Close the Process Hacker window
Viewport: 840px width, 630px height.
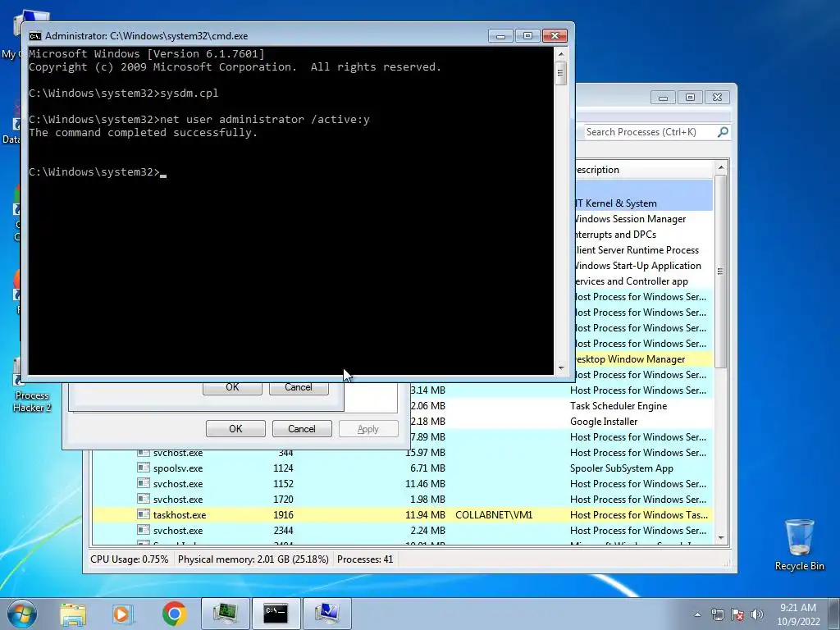[717, 98]
